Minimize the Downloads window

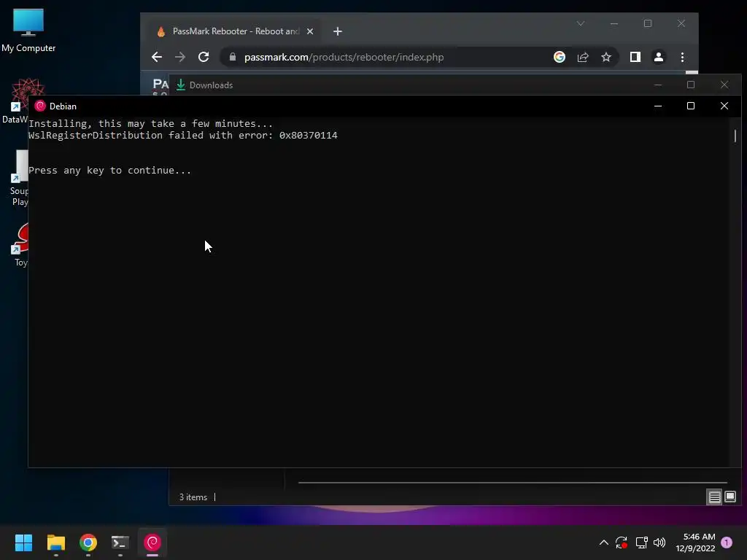click(658, 85)
